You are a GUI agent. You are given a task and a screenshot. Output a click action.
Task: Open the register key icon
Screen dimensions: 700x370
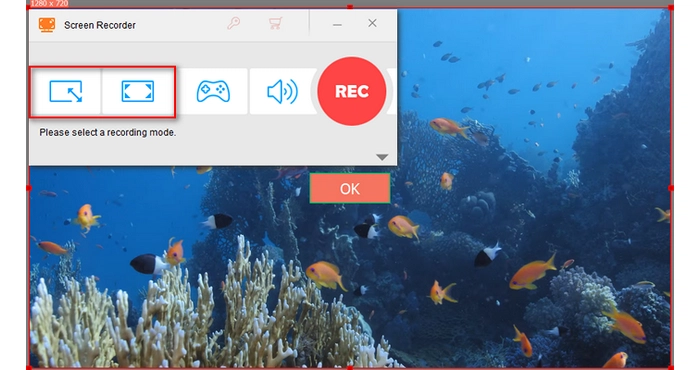tap(233, 23)
